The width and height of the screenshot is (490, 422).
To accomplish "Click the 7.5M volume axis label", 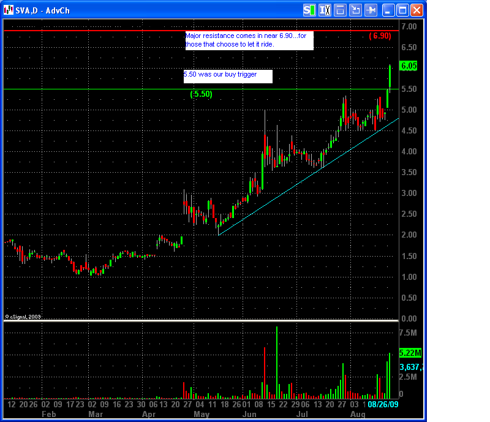I will 408,333.
